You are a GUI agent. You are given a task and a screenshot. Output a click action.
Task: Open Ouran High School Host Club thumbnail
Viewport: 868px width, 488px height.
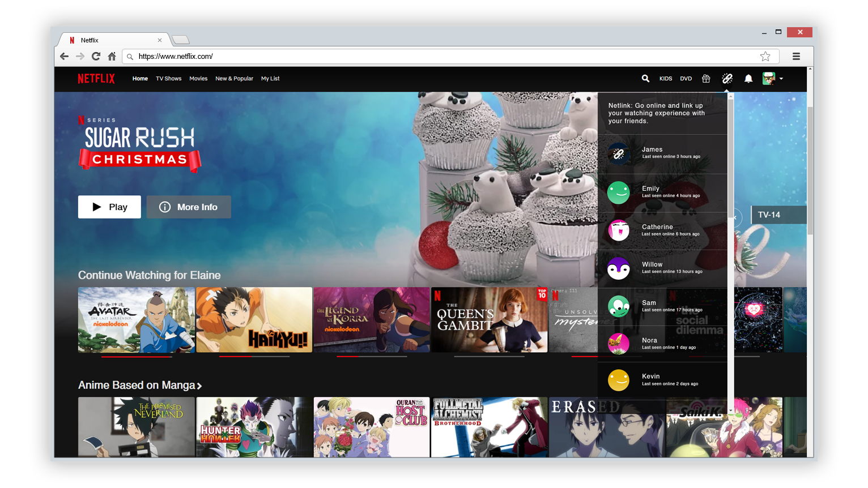click(x=372, y=427)
